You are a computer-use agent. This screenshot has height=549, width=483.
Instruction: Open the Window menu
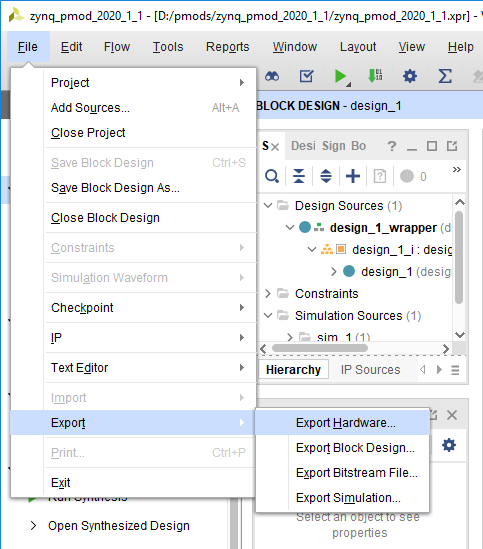[295, 47]
